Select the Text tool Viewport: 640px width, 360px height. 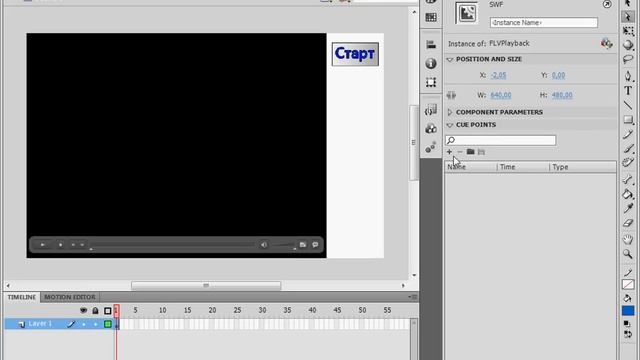(x=628, y=91)
